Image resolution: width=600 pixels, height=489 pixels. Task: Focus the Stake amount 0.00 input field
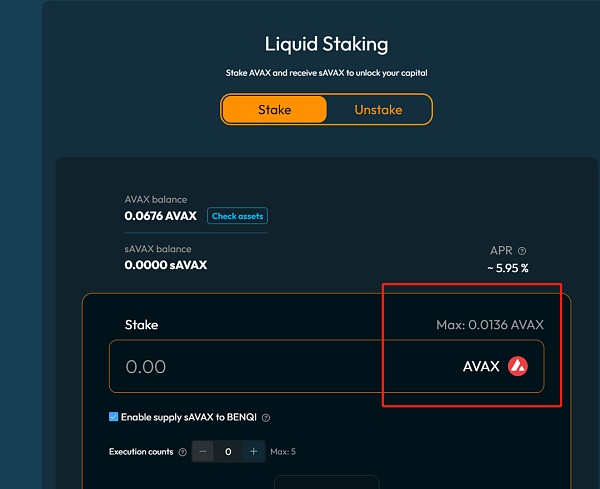[x=250, y=367]
